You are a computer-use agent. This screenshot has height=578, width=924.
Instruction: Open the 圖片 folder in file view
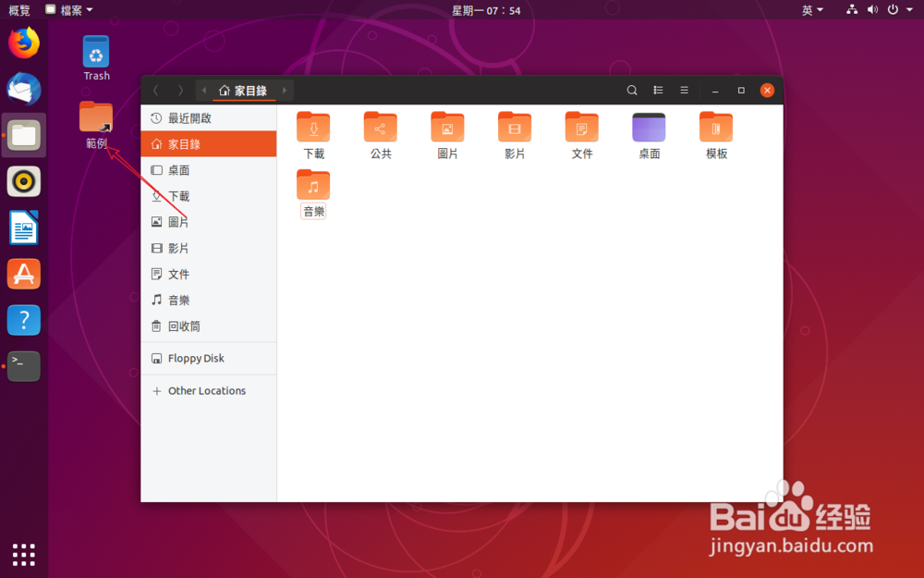[x=447, y=135]
